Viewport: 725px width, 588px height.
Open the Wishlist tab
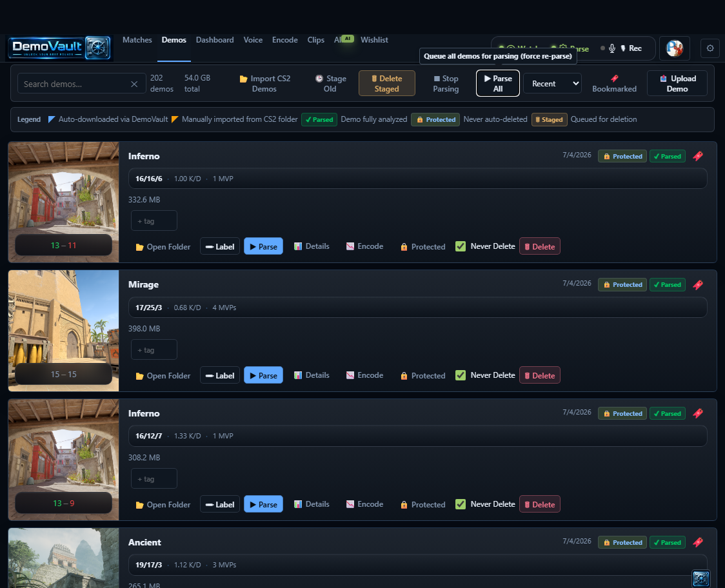pyautogui.click(x=374, y=40)
